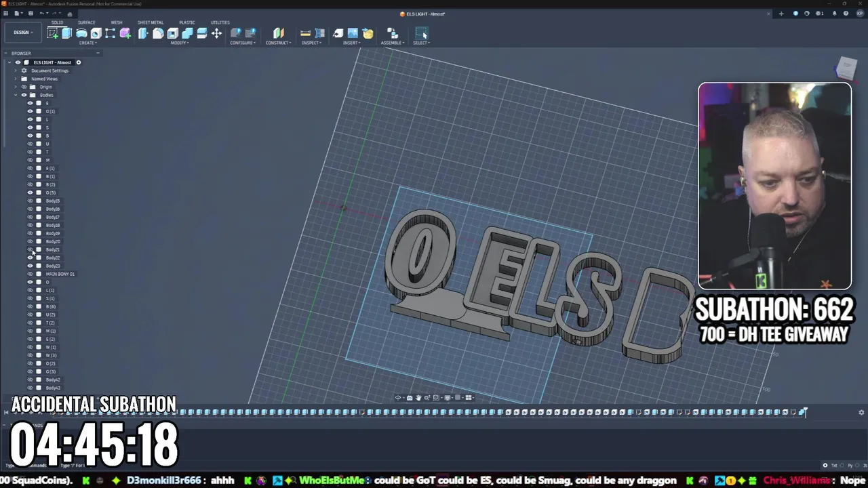Open the INSPECT dropdown menu
The image size is (868, 488).
(x=311, y=43)
